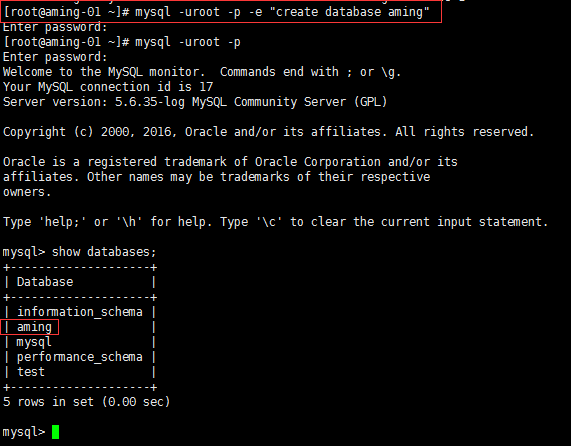The height and width of the screenshot is (446, 571).
Task: Click the word 'owners.' in the notice
Action: pyautogui.click(x=27, y=192)
